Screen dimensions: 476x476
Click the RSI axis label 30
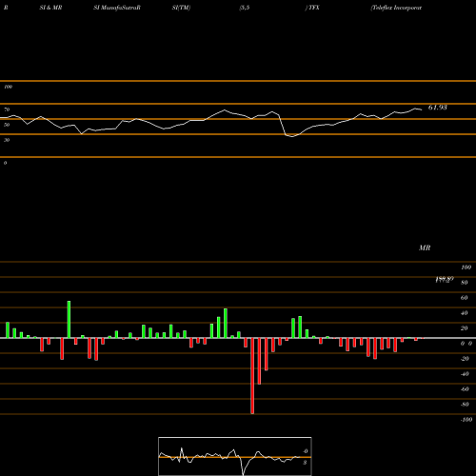(x=7, y=140)
